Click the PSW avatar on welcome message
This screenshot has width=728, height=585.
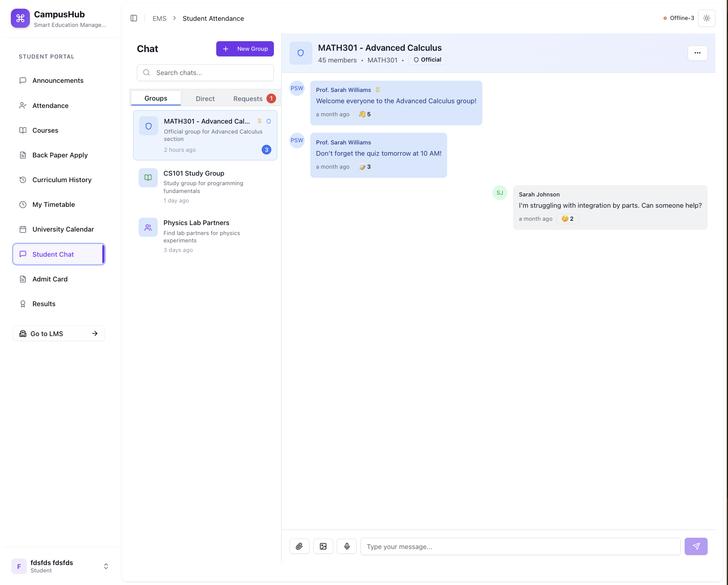click(297, 88)
